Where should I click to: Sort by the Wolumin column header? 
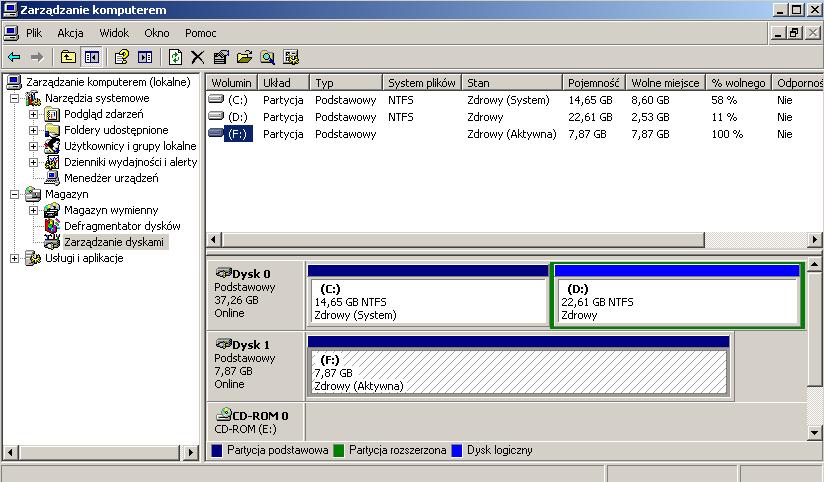pos(231,83)
